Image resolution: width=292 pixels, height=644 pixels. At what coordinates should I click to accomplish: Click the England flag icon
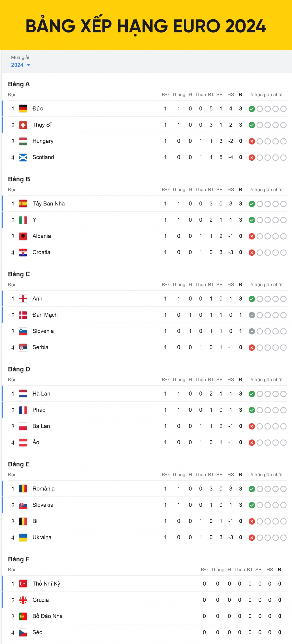coord(23,299)
